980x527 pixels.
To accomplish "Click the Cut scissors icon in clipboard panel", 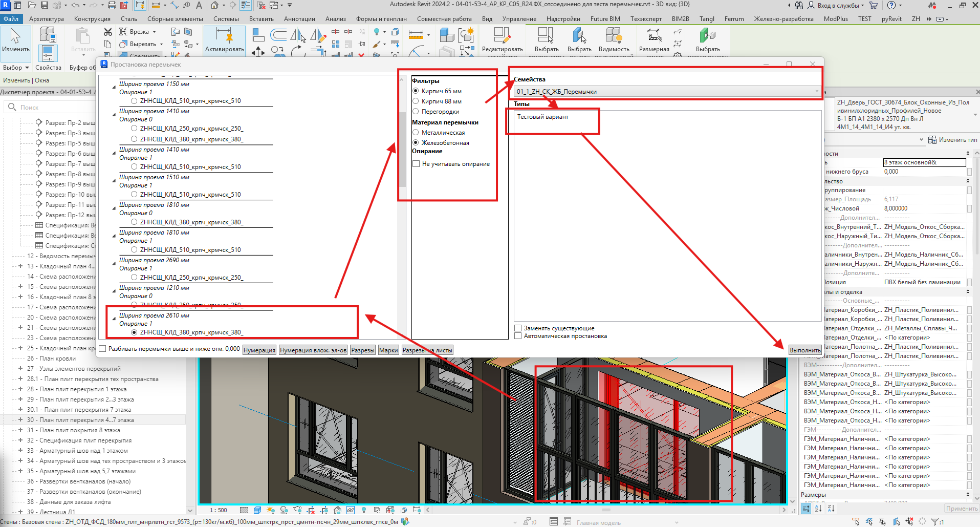I will (107, 32).
